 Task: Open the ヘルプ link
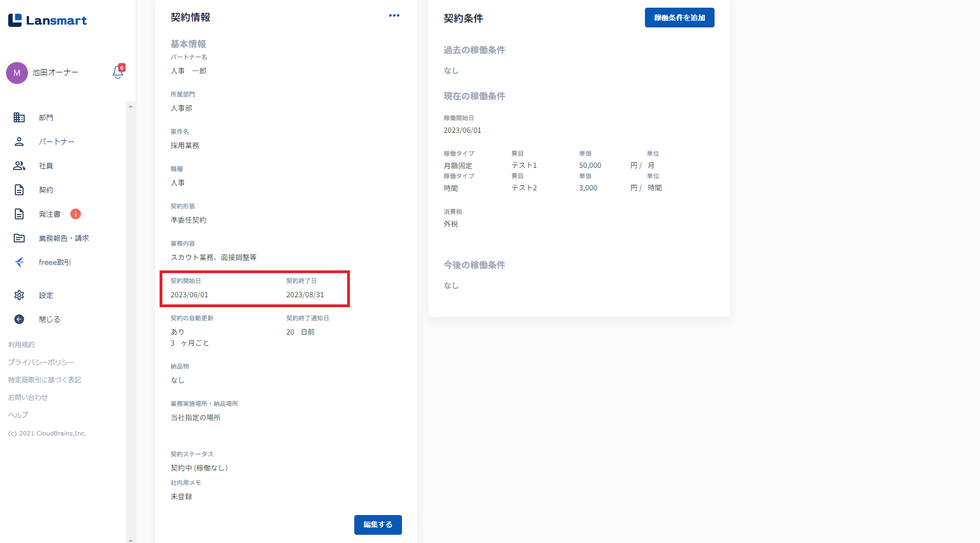click(18, 415)
